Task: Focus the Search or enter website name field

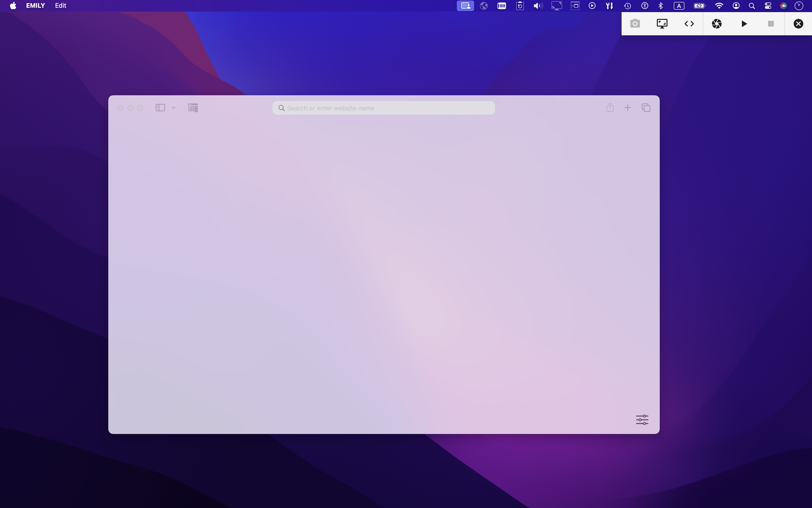Action: pyautogui.click(x=384, y=108)
